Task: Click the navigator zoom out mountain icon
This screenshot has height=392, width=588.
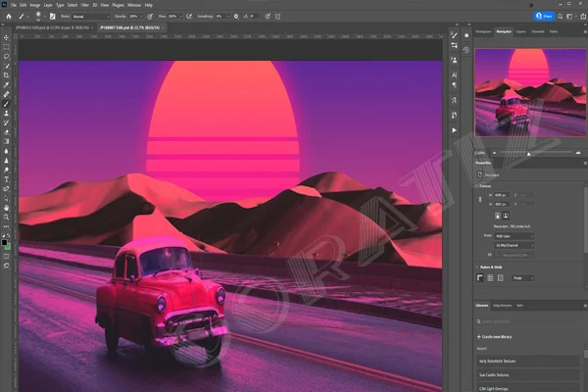Action: 494,153
